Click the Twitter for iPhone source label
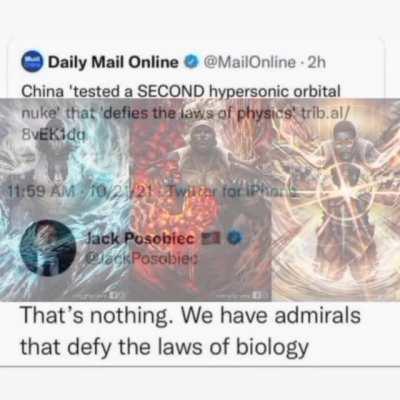 click(232, 193)
